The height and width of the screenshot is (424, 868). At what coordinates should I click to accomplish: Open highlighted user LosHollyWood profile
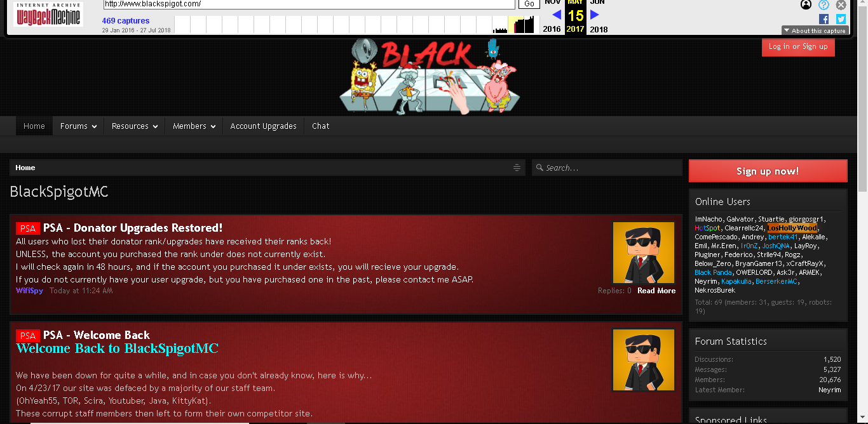[x=792, y=228]
